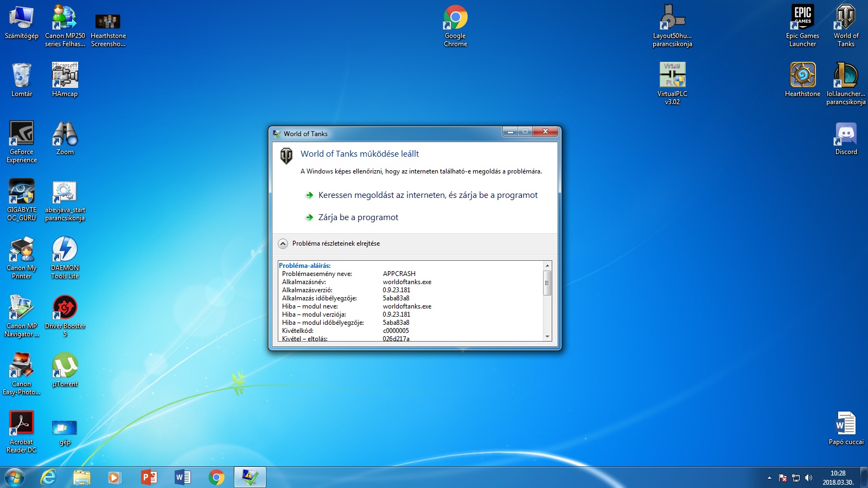Open the gép desktop icon
Viewport: 868px width, 488px height.
65,432
